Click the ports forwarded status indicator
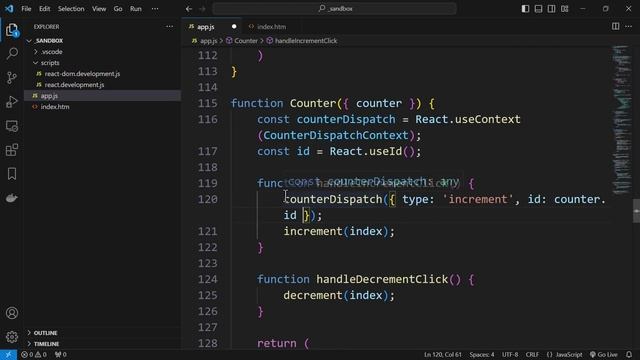The width and height of the screenshot is (640, 360). [x=60, y=355]
